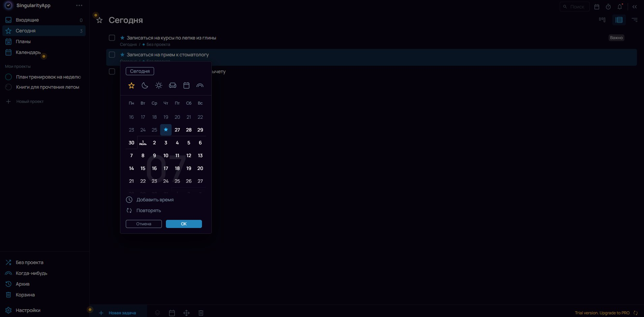Image resolution: width=644 pixels, height=317 pixels.
Task: Check off the dentist appointment task
Action: coord(112,55)
